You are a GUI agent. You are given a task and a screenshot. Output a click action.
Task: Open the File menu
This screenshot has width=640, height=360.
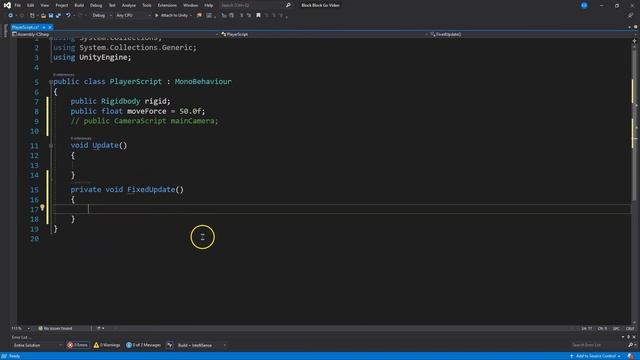[x=18, y=5]
